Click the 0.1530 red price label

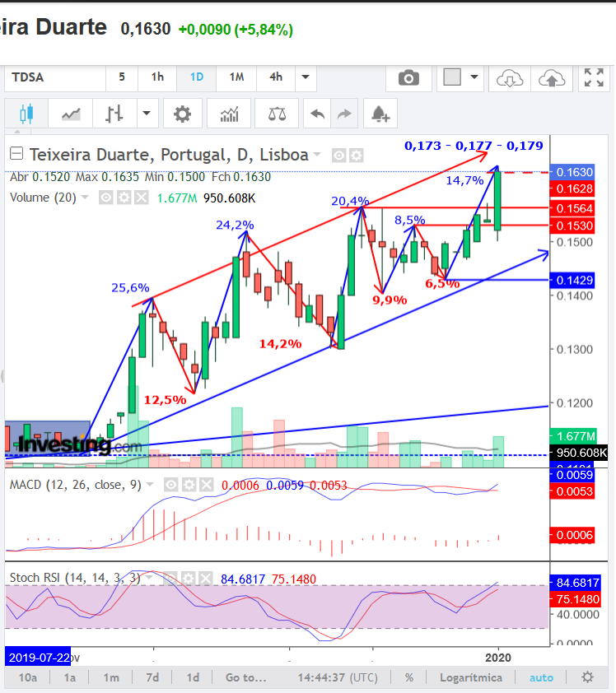tap(573, 226)
